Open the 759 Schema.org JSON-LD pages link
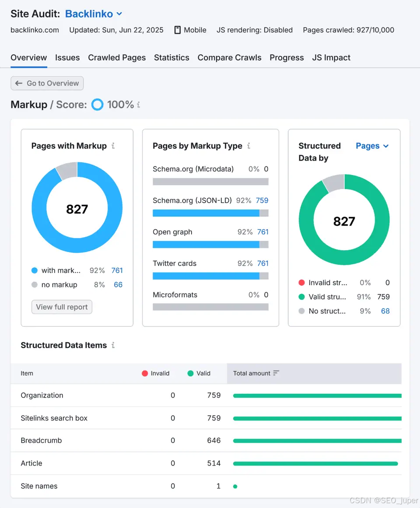This screenshot has height=508, width=420. tap(262, 200)
